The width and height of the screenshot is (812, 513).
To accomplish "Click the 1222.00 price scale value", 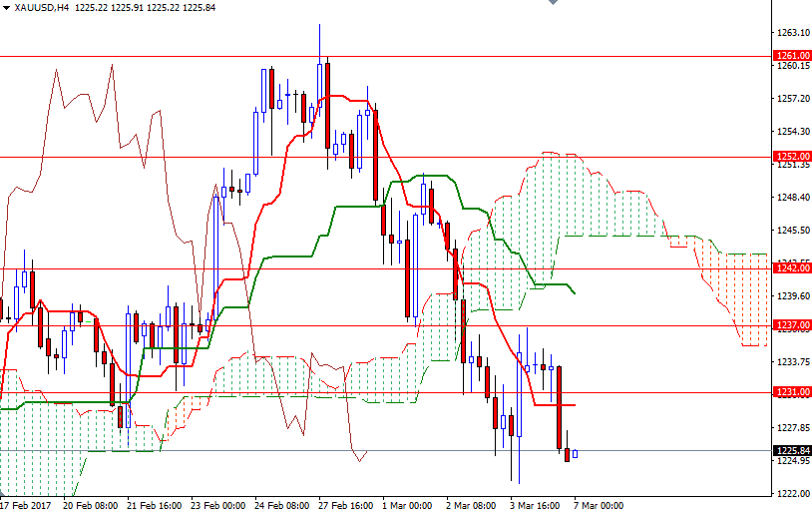I will [x=793, y=493].
